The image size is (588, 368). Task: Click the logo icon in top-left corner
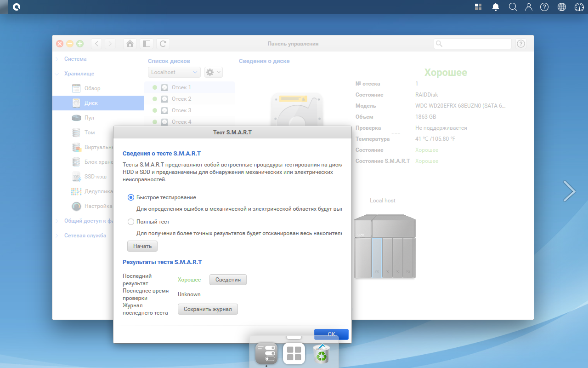[17, 7]
